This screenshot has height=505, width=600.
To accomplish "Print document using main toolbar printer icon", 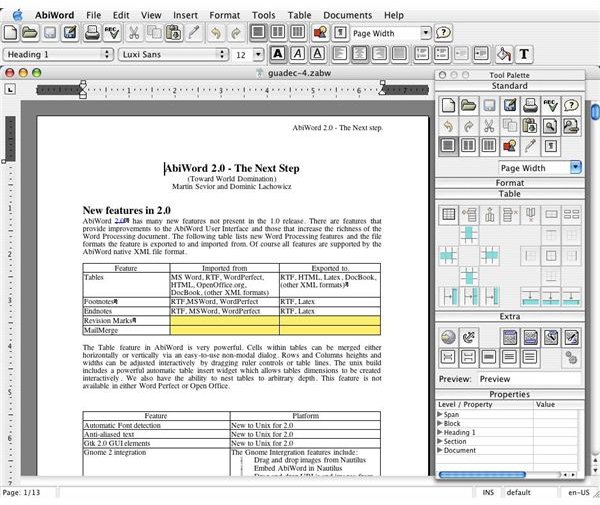I will click(92, 33).
